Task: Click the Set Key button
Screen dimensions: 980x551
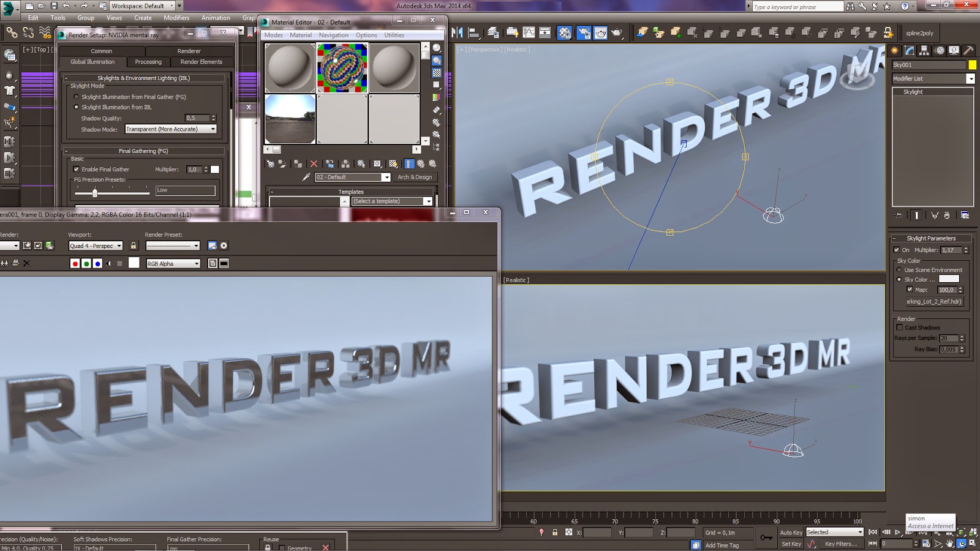Action: click(791, 544)
